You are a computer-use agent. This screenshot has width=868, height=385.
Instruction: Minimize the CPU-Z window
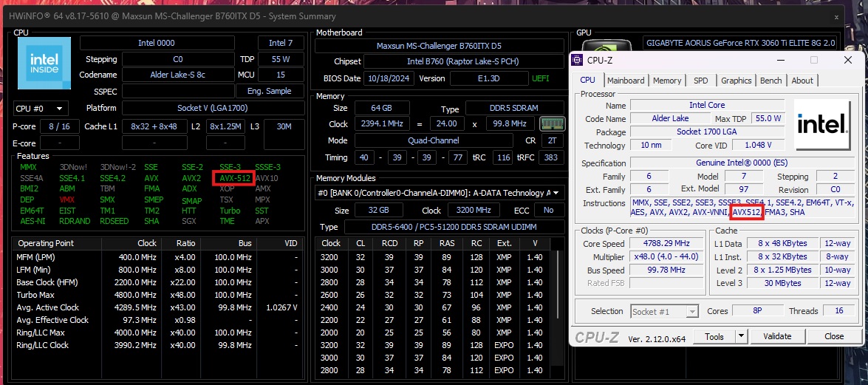(780, 60)
